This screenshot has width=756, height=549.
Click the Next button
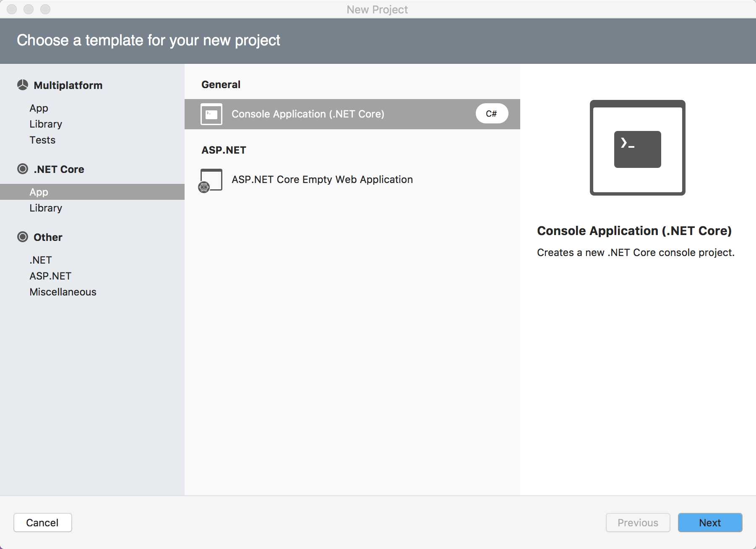pyautogui.click(x=710, y=523)
